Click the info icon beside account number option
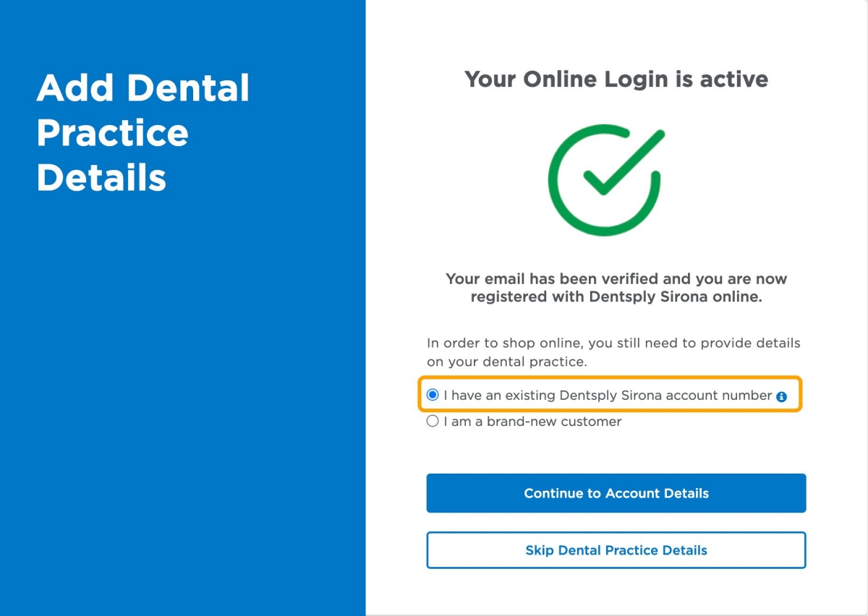 tap(781, 396)
